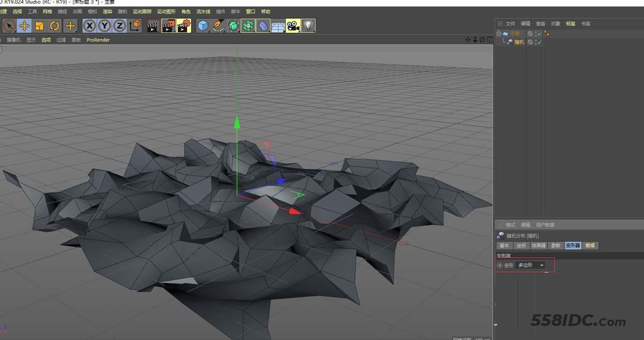Add a light bulb object

pyautogui.click(x=308, y=25)
